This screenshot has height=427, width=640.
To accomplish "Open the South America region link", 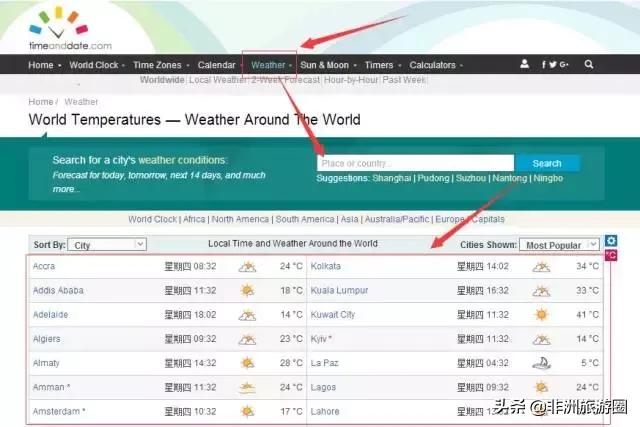I will pyautogui.click(x=305, y=219).
